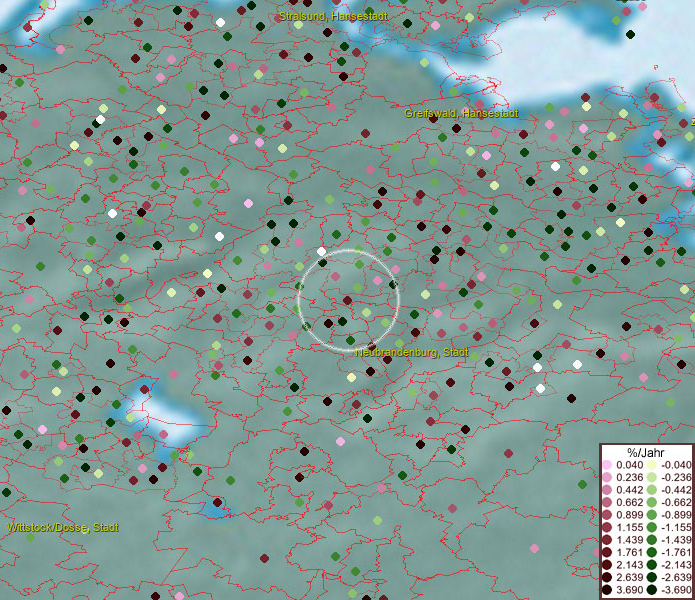The height and width of the screenshot is (600, 695).
Task: Select the 0.662 legend value text
Action: click(x=629, y=503)
